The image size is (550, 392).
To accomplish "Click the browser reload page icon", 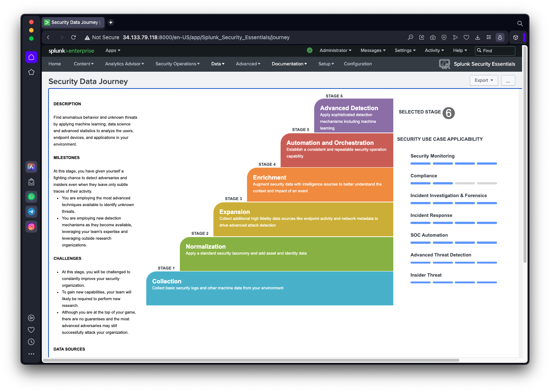I will pos(74,37).
